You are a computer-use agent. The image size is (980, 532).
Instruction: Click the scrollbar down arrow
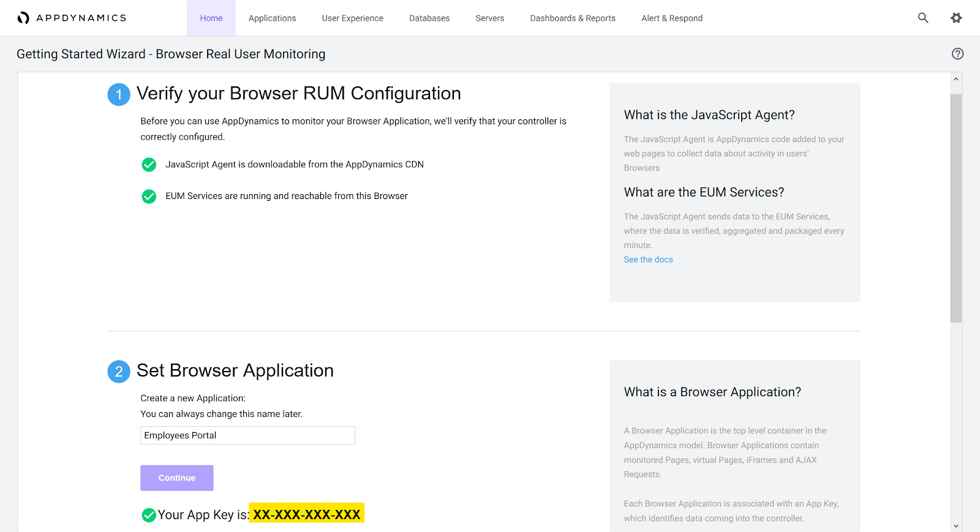(956, 526)
